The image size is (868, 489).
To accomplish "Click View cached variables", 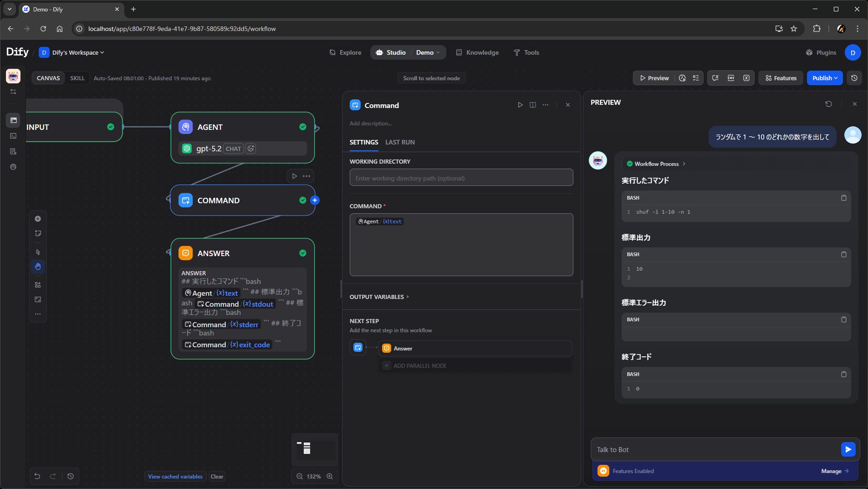I will [175, 476].
